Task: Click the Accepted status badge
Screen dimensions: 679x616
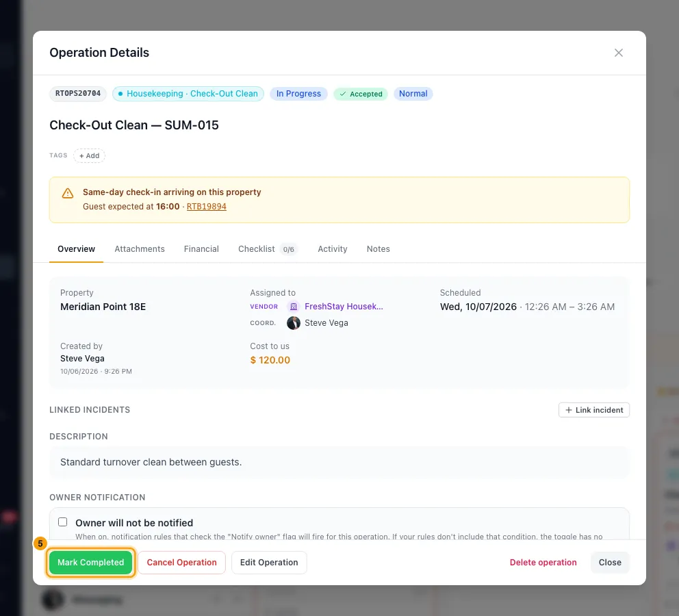Action: click(361, 94)
